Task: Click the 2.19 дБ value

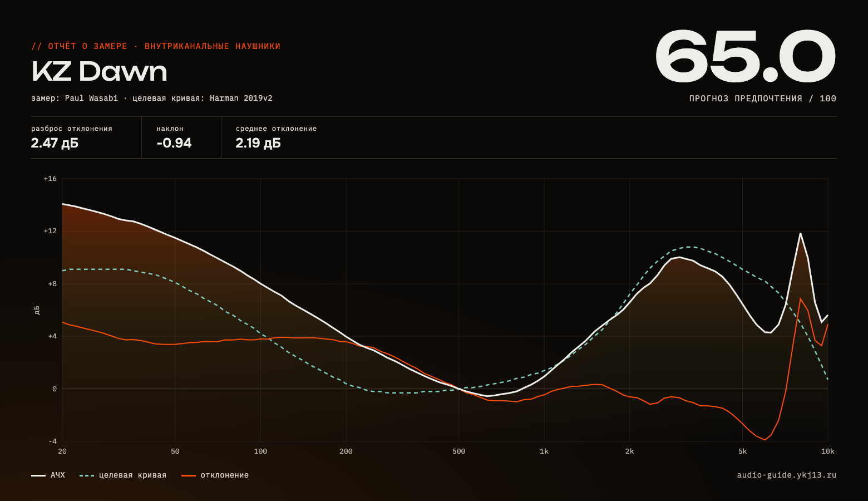Action: (x=258, y=143)
